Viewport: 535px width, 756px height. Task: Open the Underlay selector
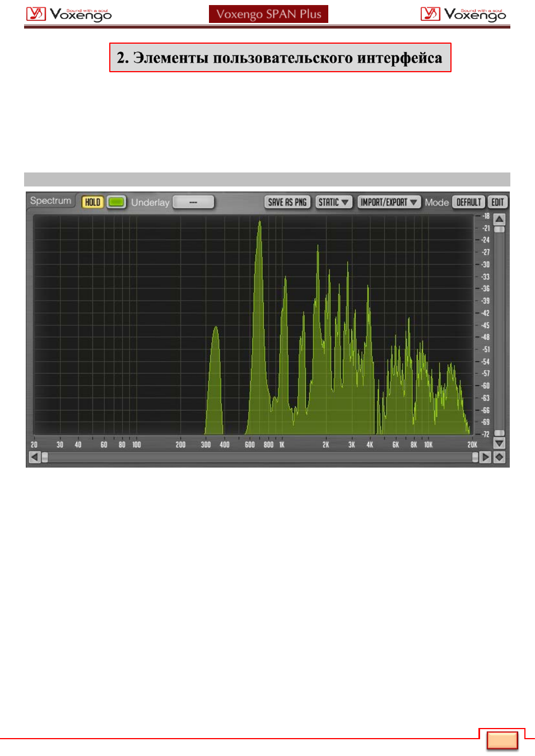(193, 202)
